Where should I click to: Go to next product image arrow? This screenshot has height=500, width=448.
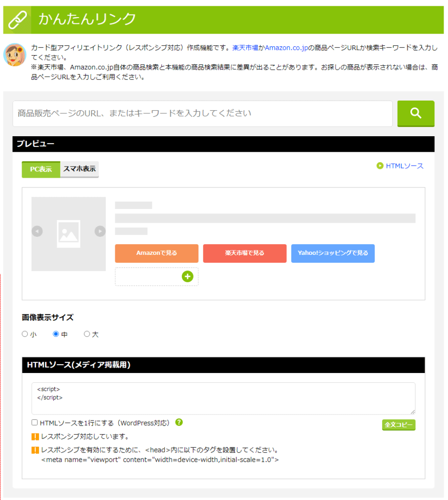(100, 231)
